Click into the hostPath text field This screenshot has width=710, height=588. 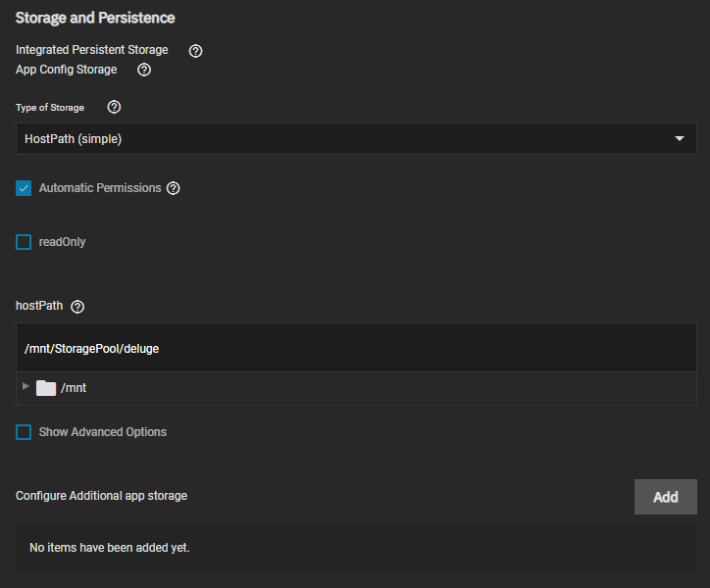click(x=355, y=348)
